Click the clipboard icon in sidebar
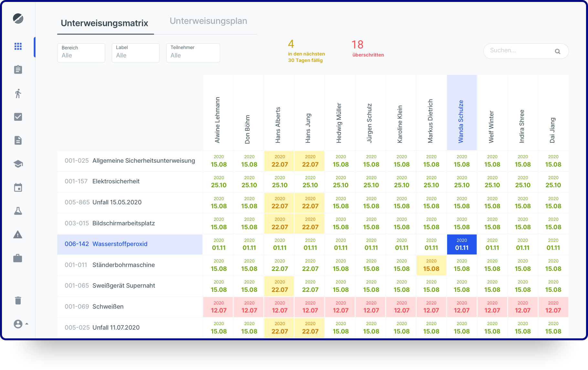Screen dimensions: 588x370 click(18, 70)
